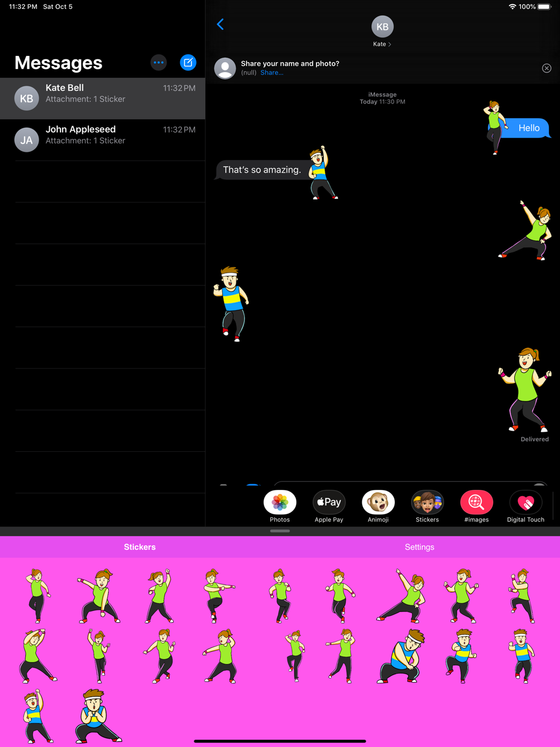The image size is (560, 747).
Task: Tap the Hello message bubble
Action: (x=527, y=128)
